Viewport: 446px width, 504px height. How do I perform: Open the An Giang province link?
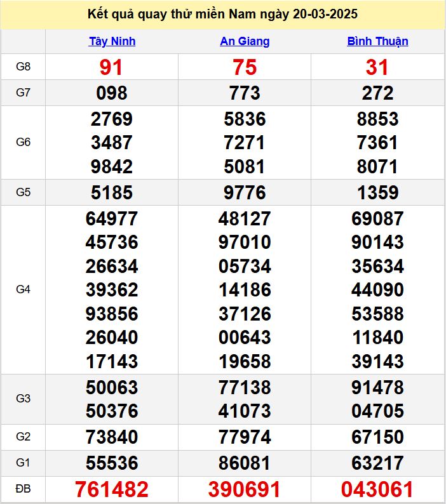[x=245, y=41]
